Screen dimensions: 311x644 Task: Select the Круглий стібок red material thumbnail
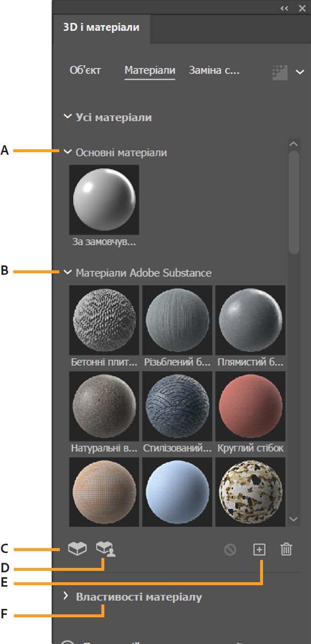(x=250, y=406)
